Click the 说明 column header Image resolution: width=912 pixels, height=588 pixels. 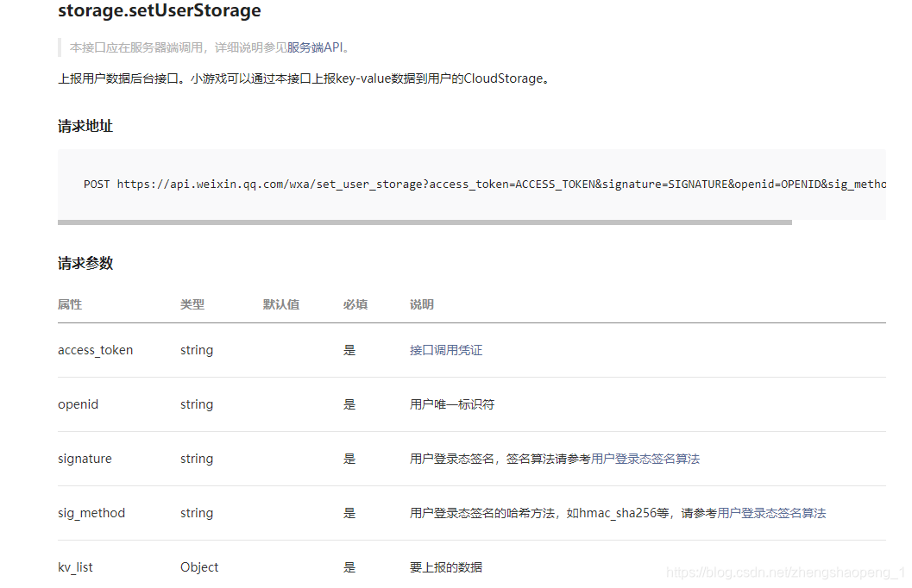[422, 304]
